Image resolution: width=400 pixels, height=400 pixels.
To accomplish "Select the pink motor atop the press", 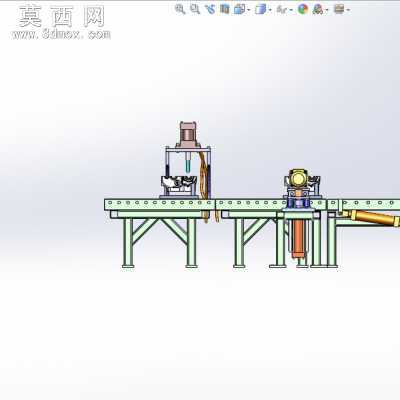I will [188, 134].
